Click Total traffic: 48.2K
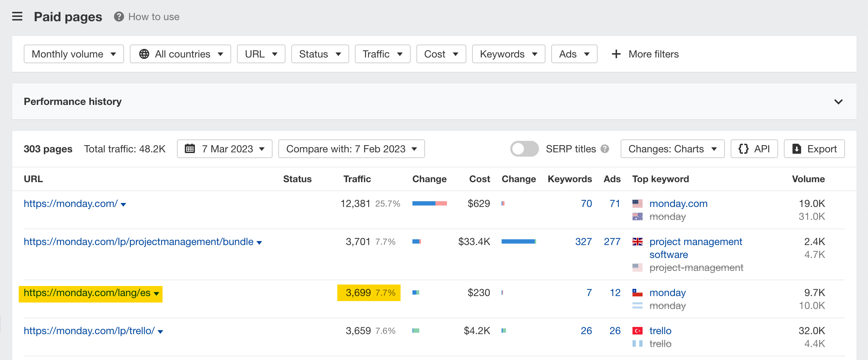868x360 pixels. click(125, 149)
